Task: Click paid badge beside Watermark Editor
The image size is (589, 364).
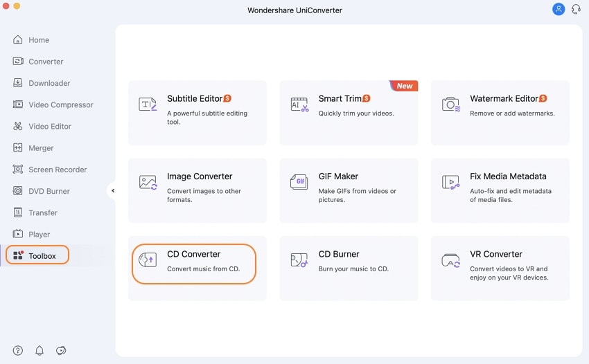Action: click(x=543, y=98)
